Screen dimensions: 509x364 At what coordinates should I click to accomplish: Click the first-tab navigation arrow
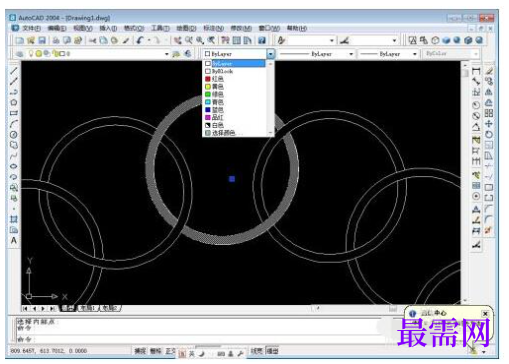click(x=25, y=309)
